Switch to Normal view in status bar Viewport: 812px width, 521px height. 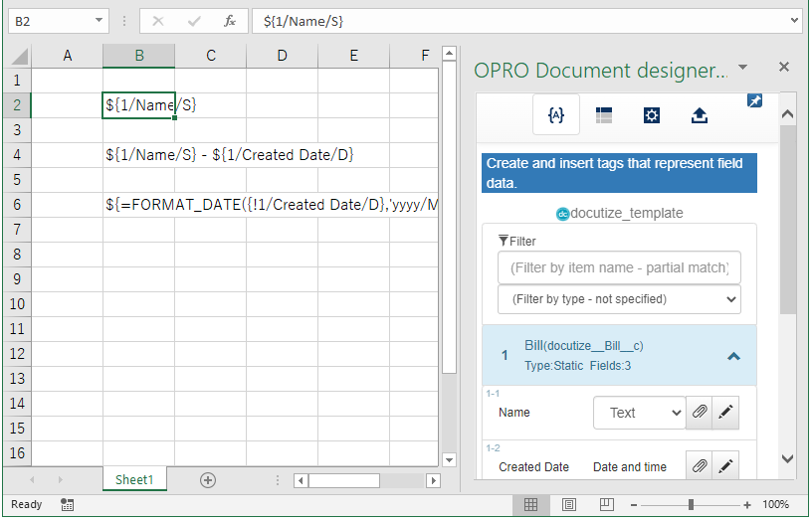coord(531,505)
